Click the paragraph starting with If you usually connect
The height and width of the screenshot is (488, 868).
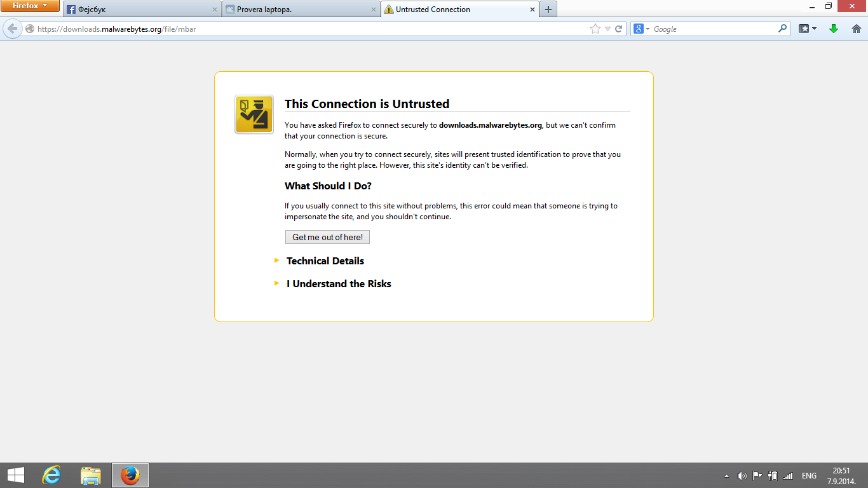tap(451, 211)
